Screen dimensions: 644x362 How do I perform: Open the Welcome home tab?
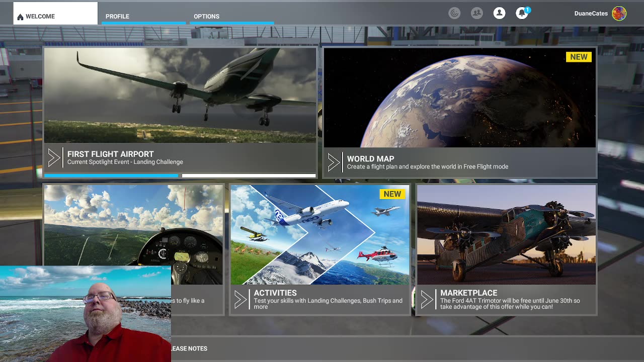55,14
